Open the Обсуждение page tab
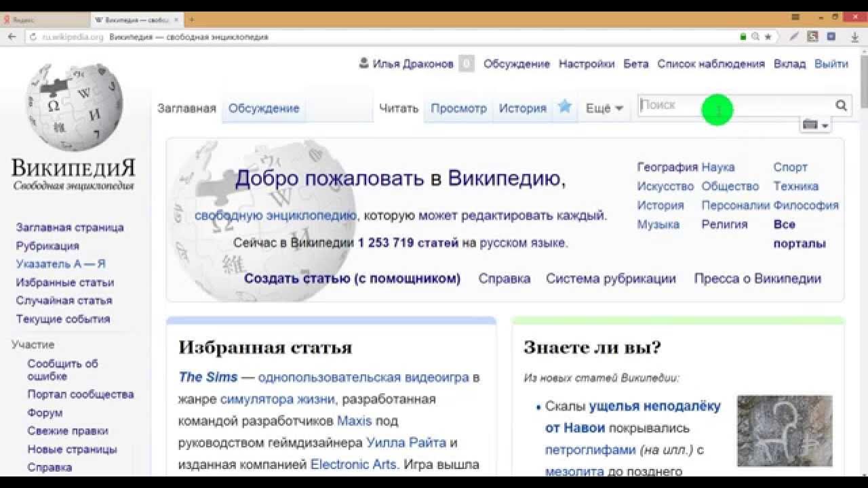Viewport: 868px width, 488px height. tap(264, 108)
